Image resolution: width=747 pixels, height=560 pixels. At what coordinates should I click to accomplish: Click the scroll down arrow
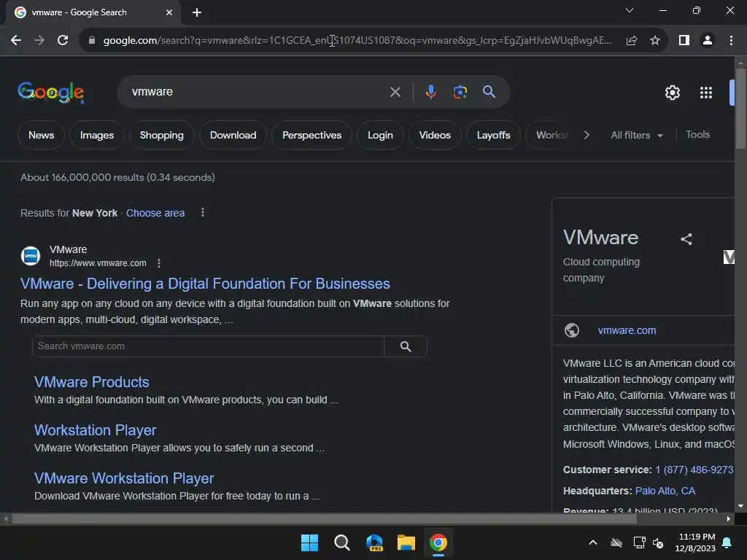[x=740, y=506]
